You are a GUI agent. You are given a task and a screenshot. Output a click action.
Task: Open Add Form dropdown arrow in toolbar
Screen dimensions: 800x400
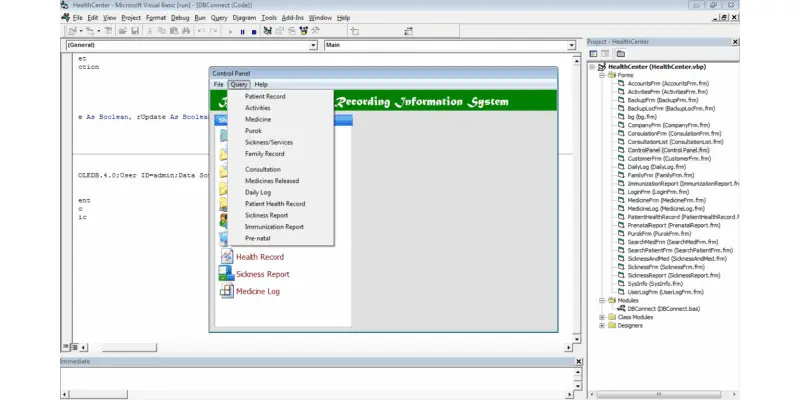tap(98, 31)
